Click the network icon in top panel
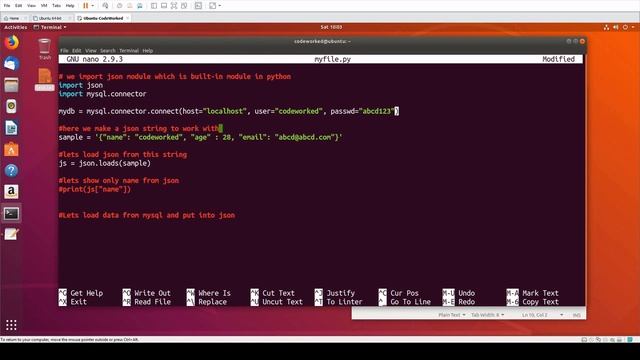The height and width of the screenshot is (360, 640). (x=606, y=27)
